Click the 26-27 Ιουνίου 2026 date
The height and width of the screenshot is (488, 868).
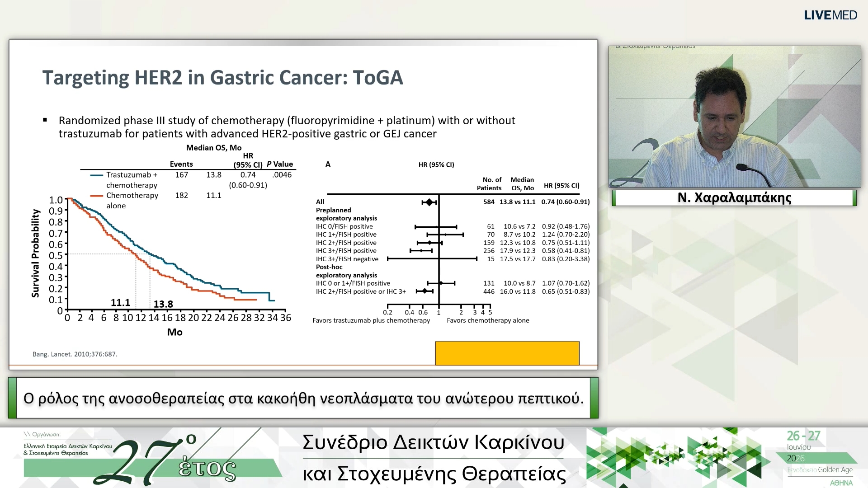(x=803, y=446)
